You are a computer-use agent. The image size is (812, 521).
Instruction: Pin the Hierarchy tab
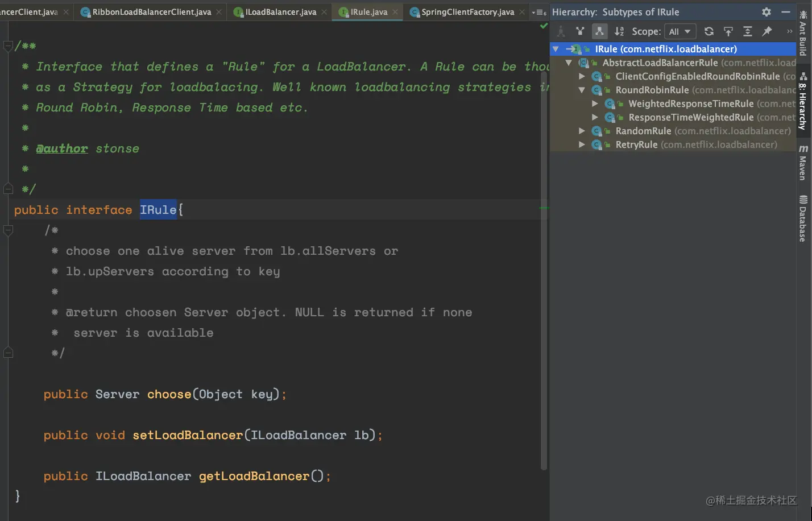pos(767,31)
